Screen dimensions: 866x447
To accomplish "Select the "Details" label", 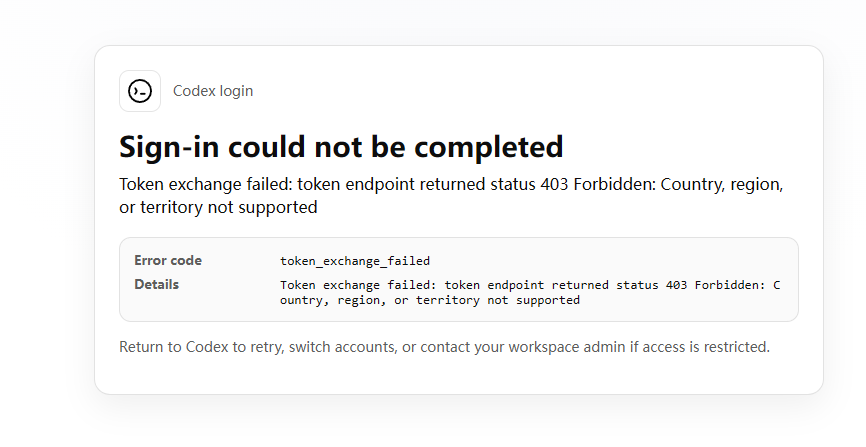I will coord(156,285).
